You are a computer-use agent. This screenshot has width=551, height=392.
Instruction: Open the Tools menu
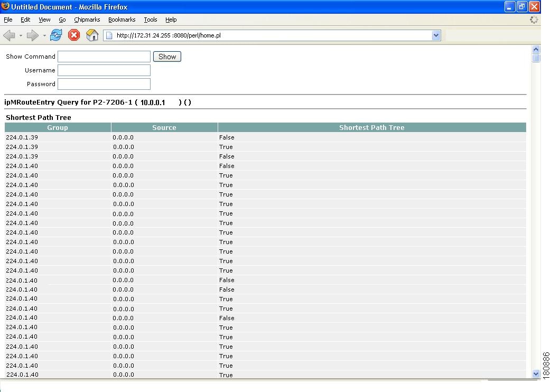[x=150, y=20]
